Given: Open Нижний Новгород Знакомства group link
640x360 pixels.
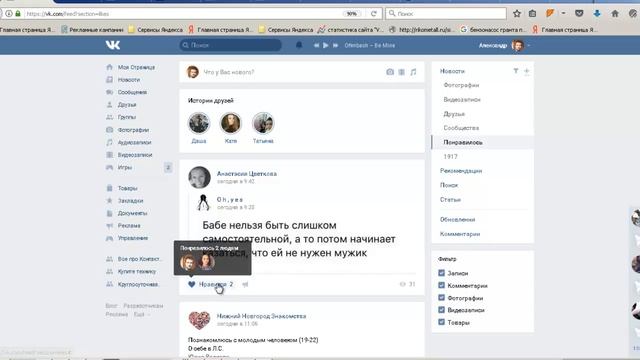Looking at the screenshot, I should (261, 316).
